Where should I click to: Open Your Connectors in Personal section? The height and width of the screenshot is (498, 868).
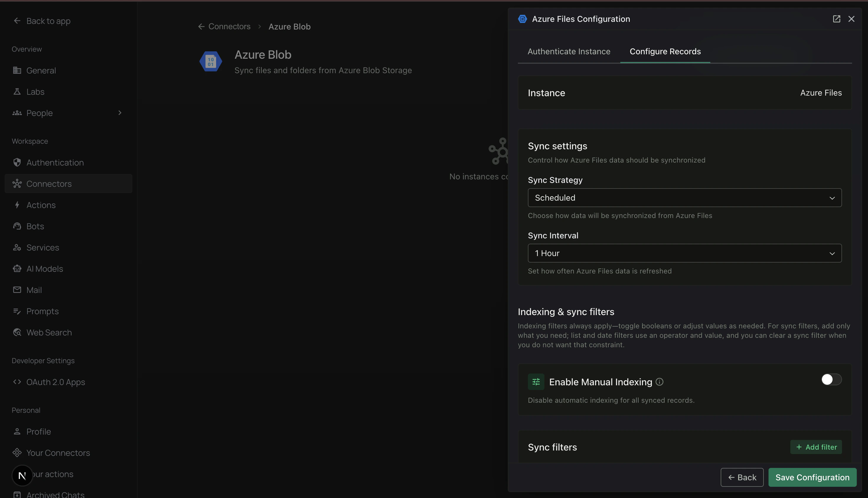(x=68, y=453)
